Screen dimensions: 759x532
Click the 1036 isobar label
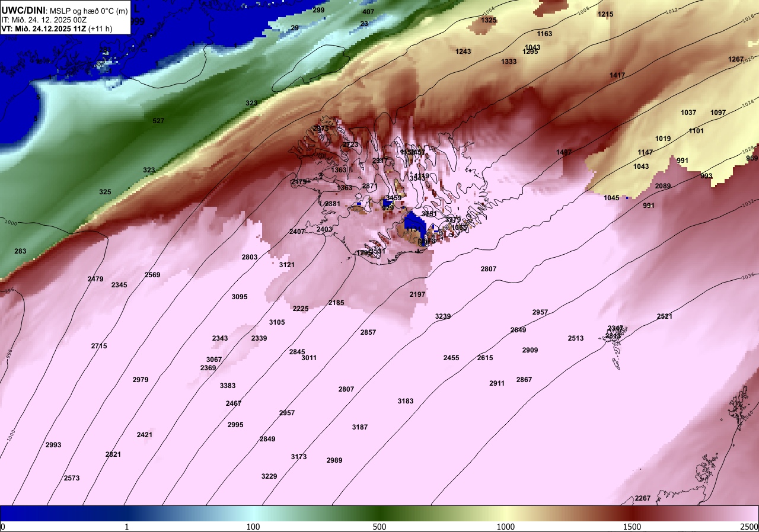click(x=748, y=275)
